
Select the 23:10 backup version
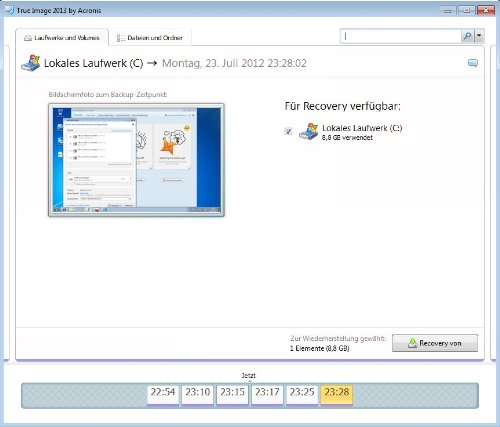coord(198,395)
